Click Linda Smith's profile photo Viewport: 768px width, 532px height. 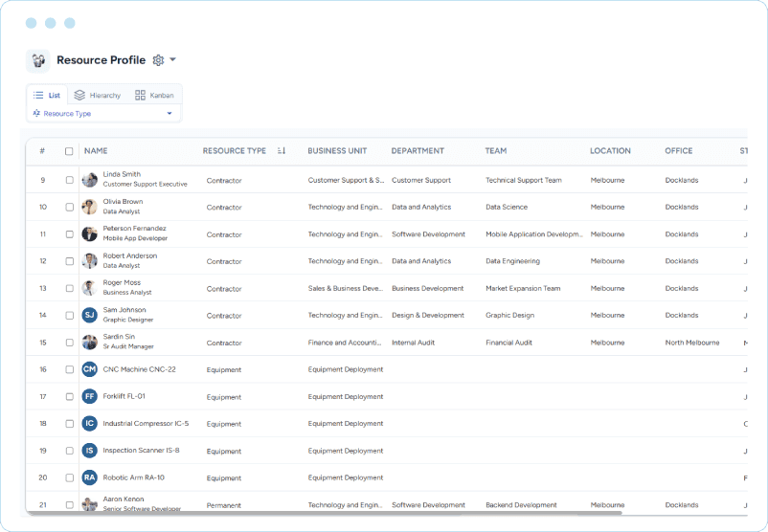(x=89, y=180)
